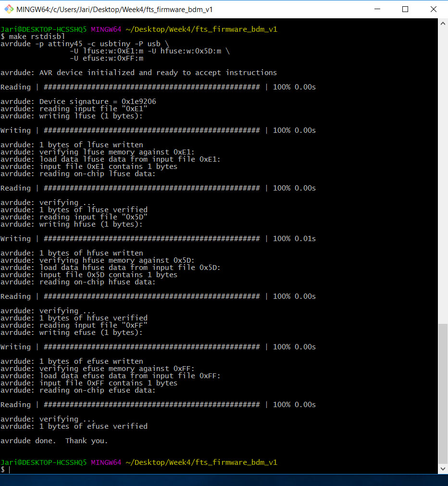Click "1 bytes of lfuse verified" line

pos(74,210)
